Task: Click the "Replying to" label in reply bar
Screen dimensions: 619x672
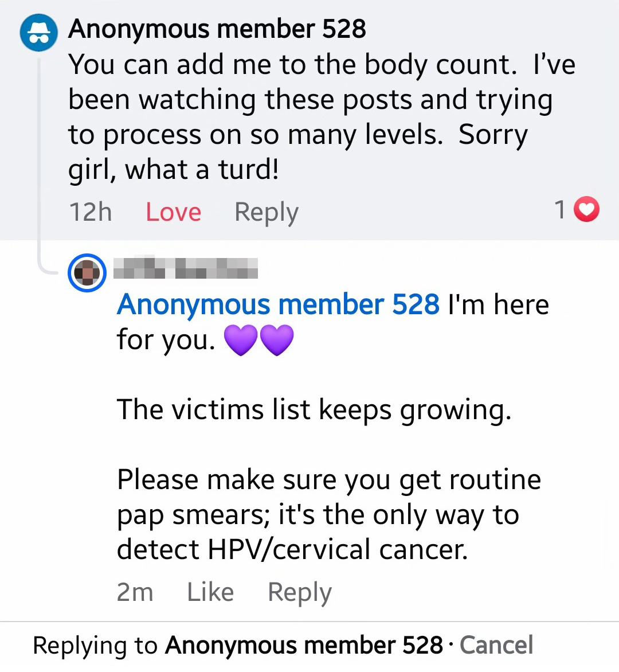Action: [95, 645]
